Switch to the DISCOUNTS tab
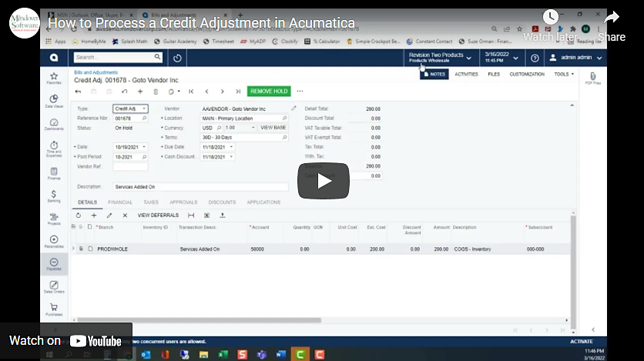 coord(222,202)
